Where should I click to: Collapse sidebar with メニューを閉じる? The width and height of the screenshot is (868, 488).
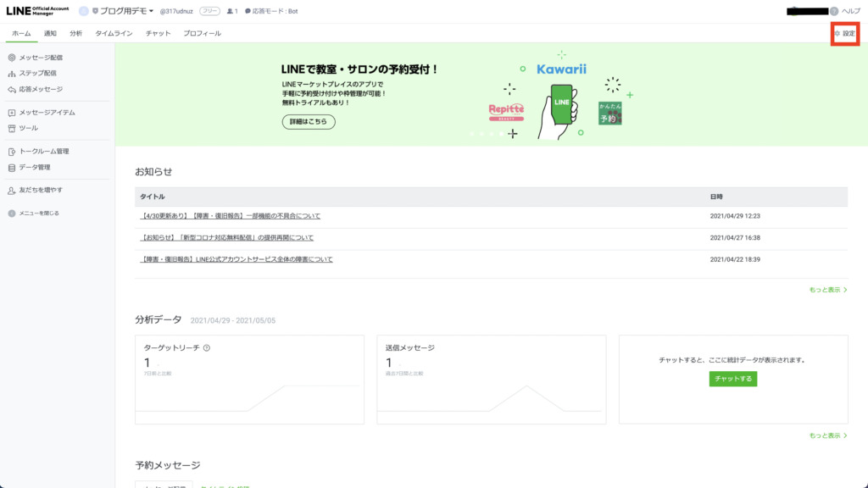point(38,213)
